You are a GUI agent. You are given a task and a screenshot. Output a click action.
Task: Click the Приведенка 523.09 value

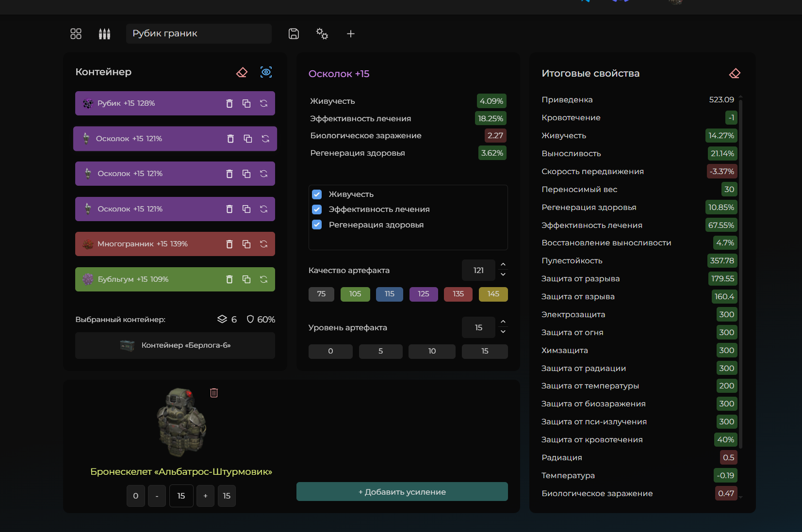coord(721,99)
